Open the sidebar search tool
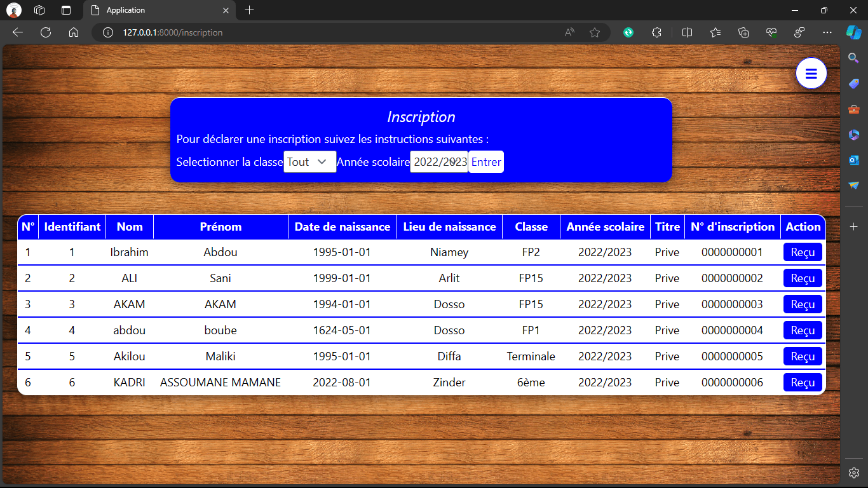 (x=854, y=58)
